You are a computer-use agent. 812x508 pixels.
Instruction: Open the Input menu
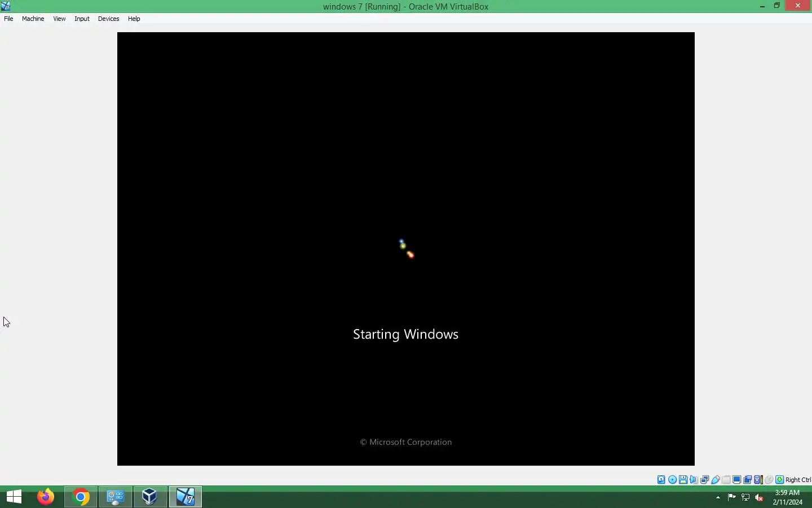[x=82, y=19]
